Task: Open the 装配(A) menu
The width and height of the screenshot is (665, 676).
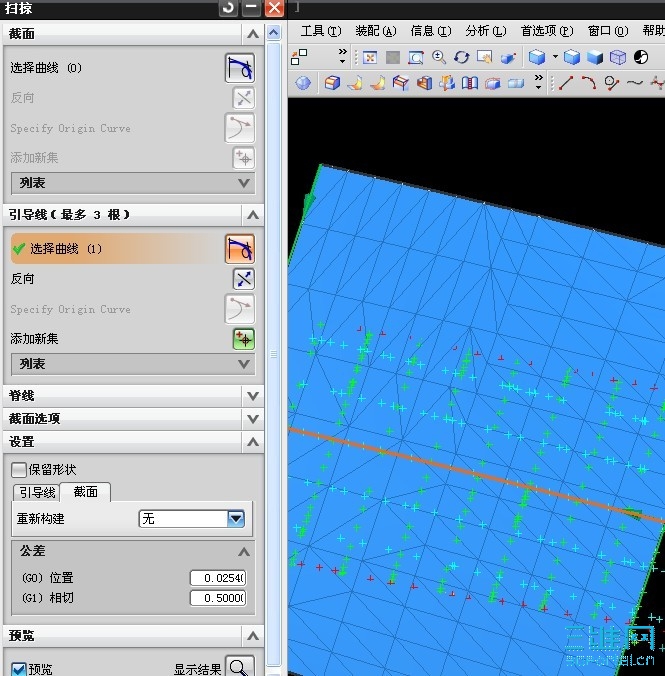Action: [376, 31]
